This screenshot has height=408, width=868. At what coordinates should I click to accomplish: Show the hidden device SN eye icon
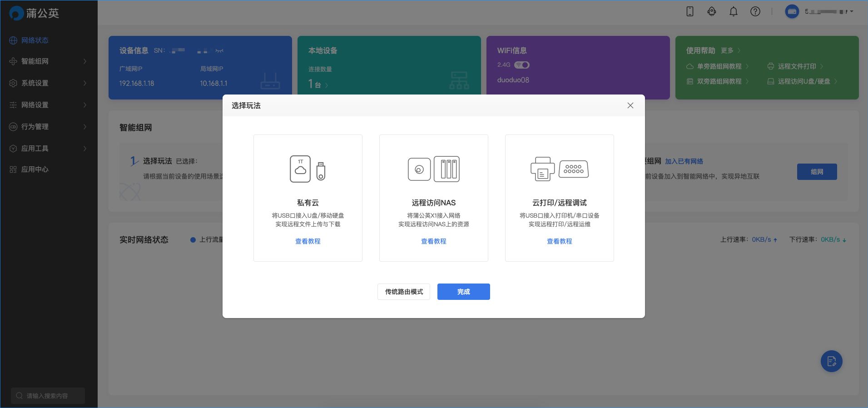pos(219,51)
